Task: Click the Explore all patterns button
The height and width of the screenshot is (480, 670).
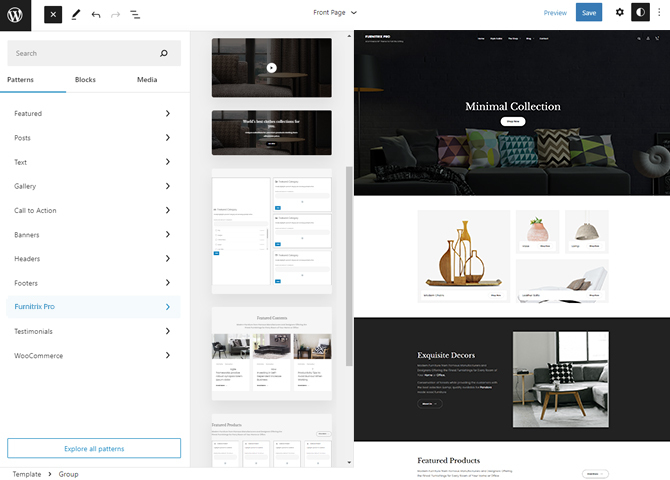Action: (94, 448)
